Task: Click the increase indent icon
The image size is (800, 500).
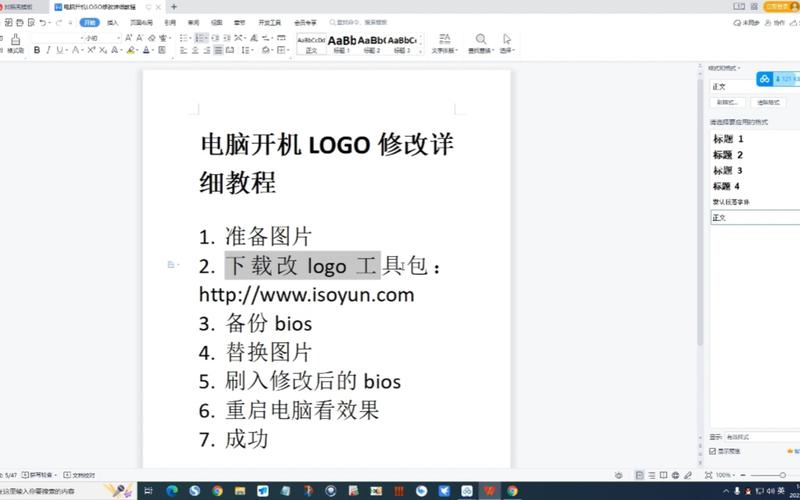Action: 227,38
